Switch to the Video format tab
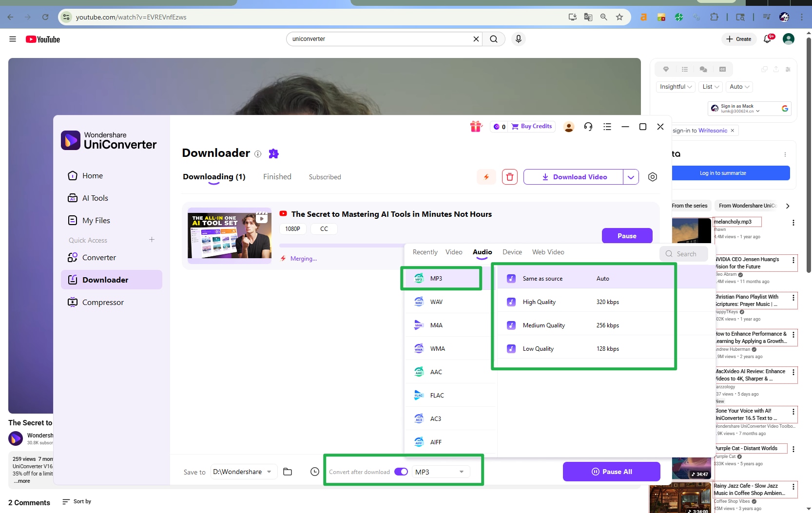Viewport: 812px width, 513px height. (454, 252)
